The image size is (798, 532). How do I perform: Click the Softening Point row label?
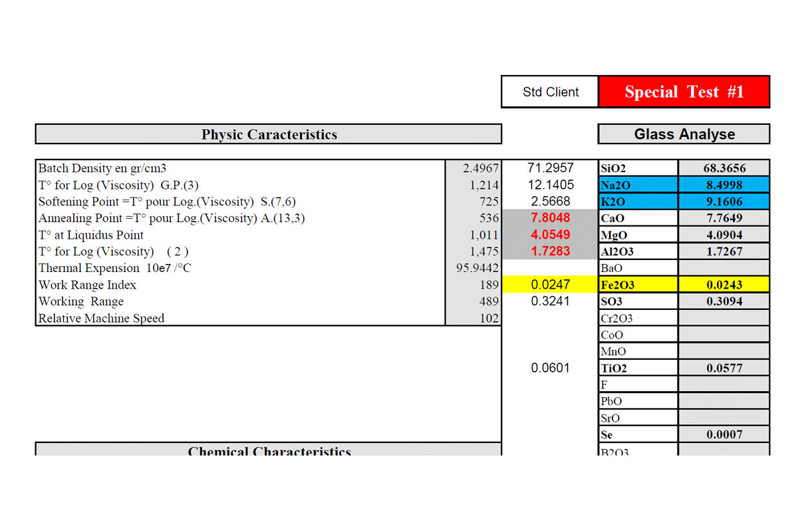[167, 201]
